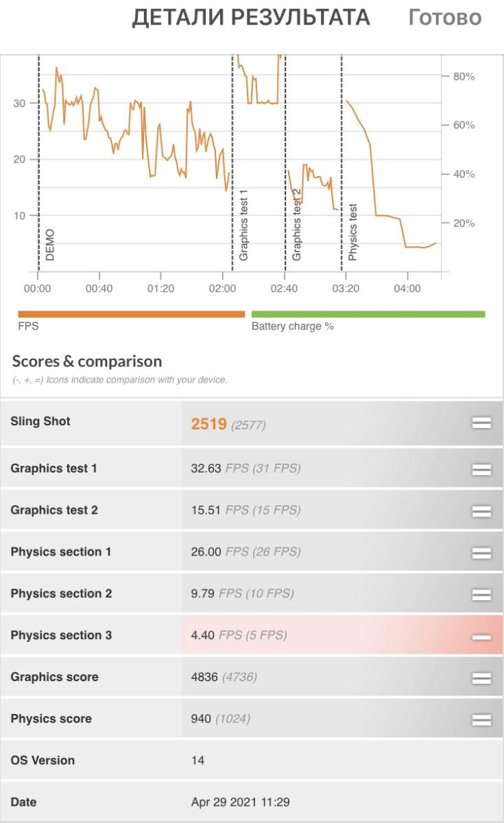The width and height of the screenshot is (504, 823).
Task: Click equal icon in Physics score row
Action: tap(481, 720)
